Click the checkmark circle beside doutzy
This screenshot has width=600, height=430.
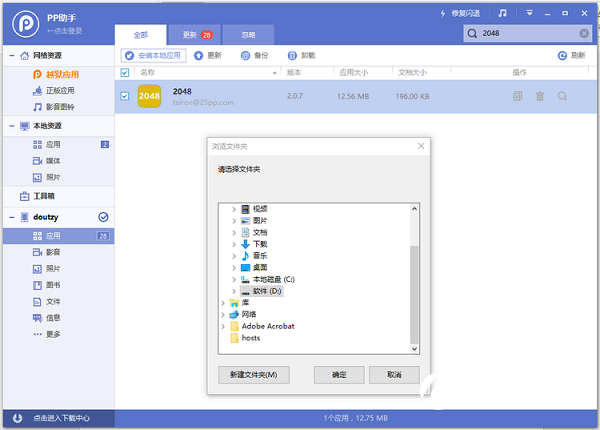point(103,217)
